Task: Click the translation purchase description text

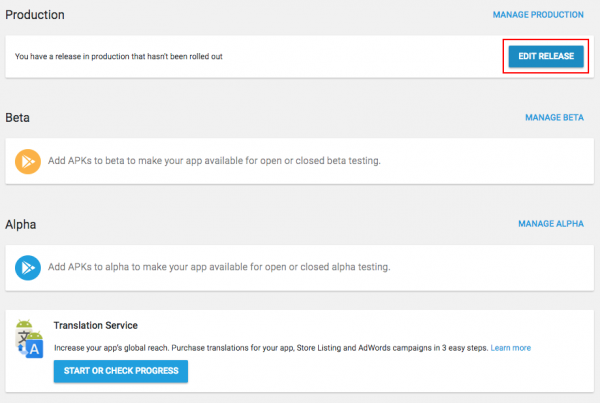Action: pos(270,348)
